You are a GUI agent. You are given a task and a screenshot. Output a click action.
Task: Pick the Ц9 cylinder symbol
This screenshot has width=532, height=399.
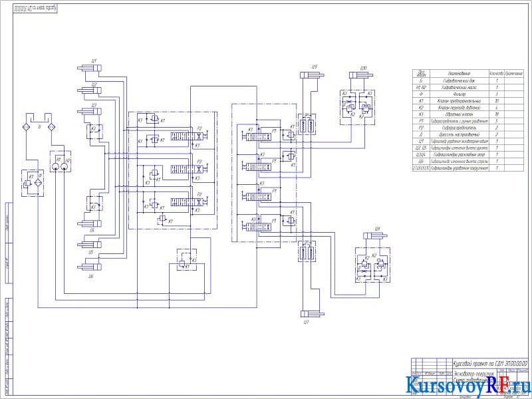(x=312, y=75)
